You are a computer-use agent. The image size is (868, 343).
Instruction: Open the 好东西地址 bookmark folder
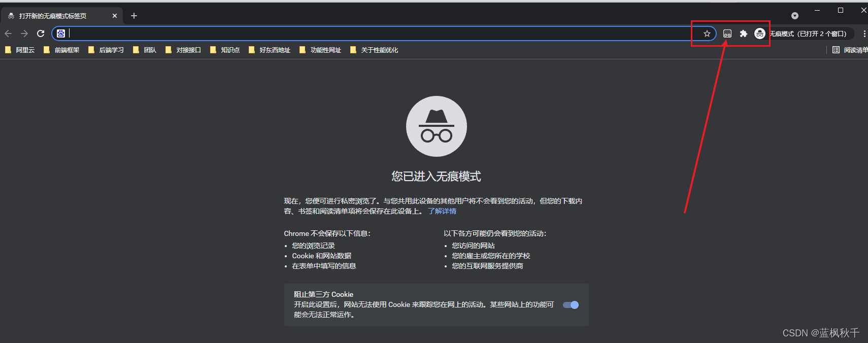click(x=270, y=50)
